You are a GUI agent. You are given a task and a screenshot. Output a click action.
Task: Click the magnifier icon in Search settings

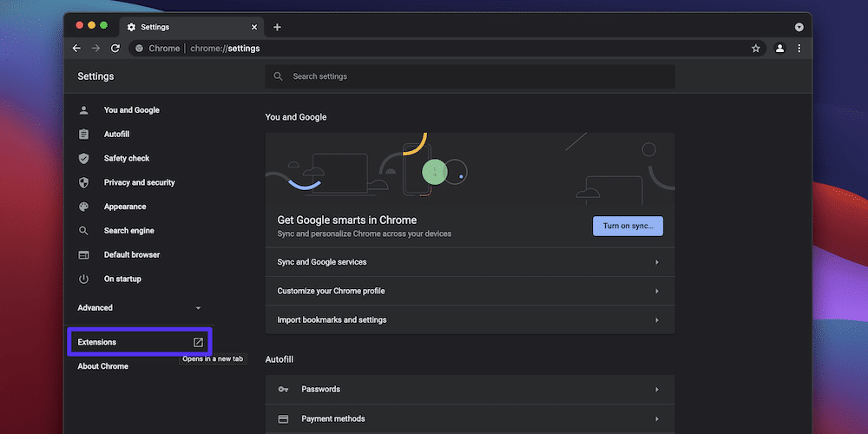click(x=279, y=76)
